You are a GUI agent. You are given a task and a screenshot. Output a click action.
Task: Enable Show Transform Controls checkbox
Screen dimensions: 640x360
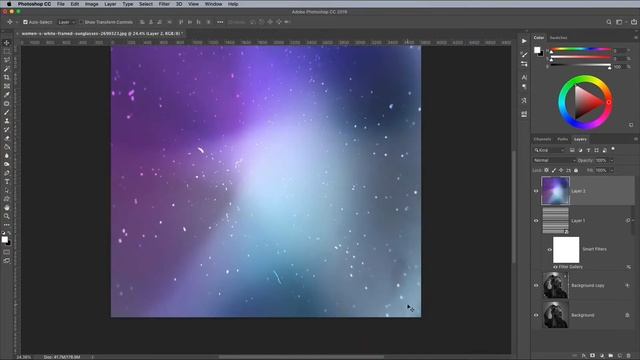point(81,22)
